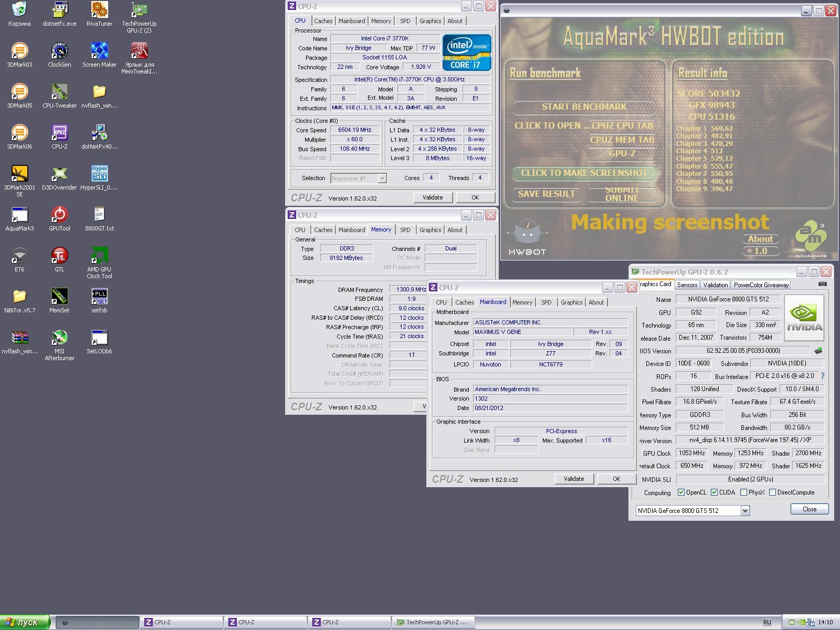This screenshot has height=630, width=840.
Task: Open the NiBiTor.v5.7 folder icon
Action: [x=19, y=300]
